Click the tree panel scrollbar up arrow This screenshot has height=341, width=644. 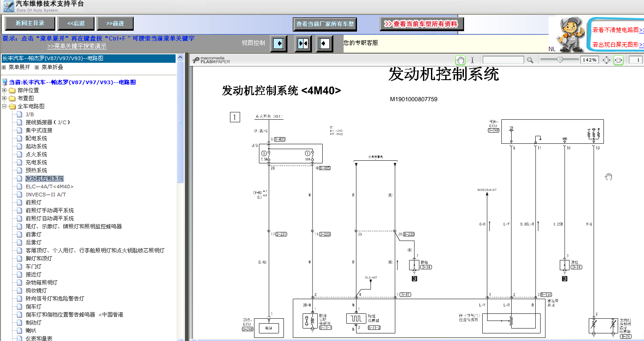click(x=180, y=57)
